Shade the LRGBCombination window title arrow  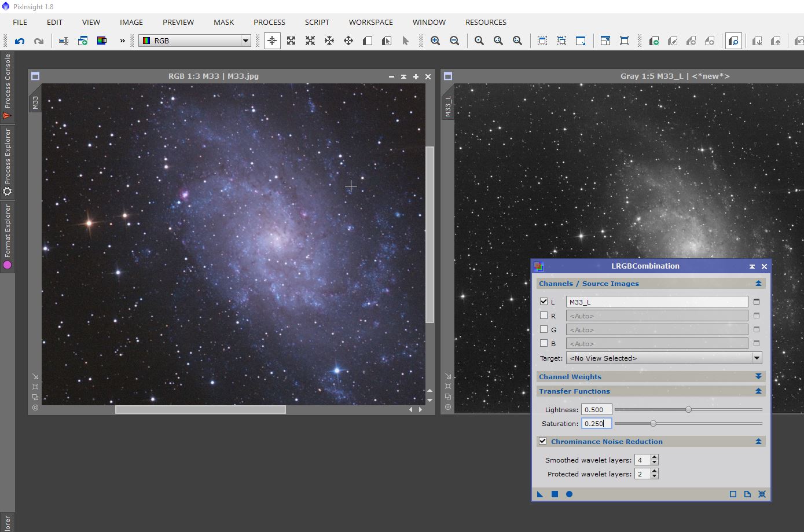752,266
